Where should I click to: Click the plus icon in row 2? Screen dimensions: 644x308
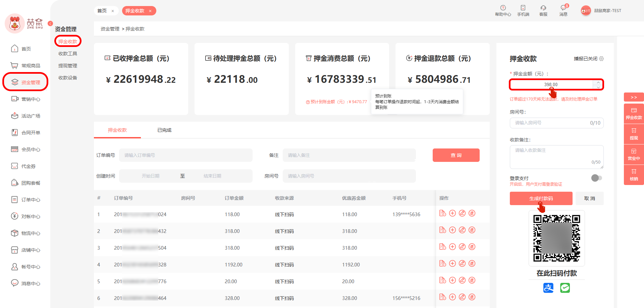click(x=452, y=230)
